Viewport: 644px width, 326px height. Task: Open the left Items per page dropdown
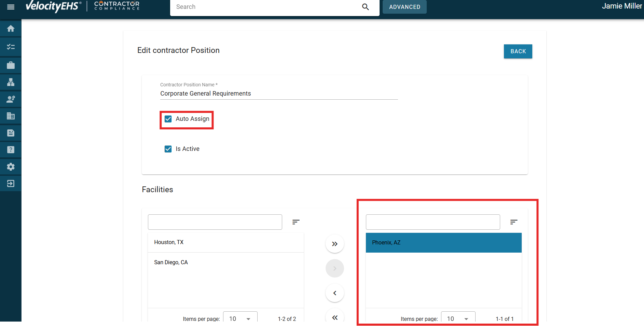click(240, 318)
